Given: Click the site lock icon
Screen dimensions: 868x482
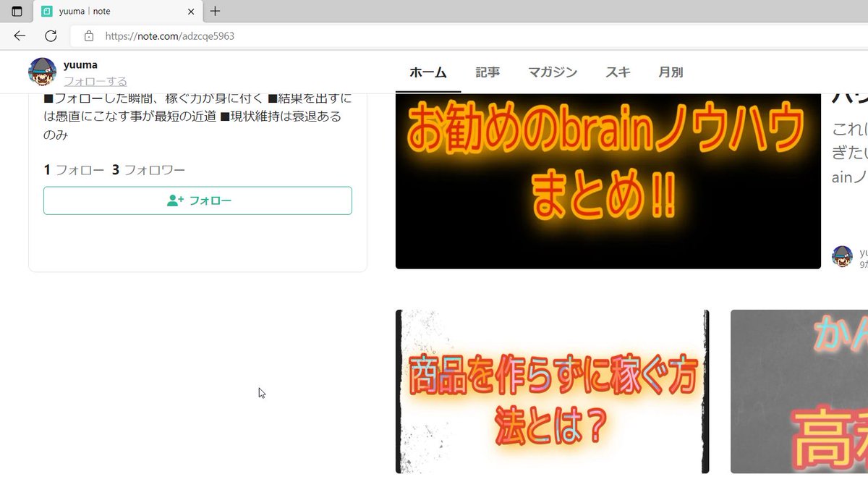Looking at the screenshot, I should coord(89,35).
